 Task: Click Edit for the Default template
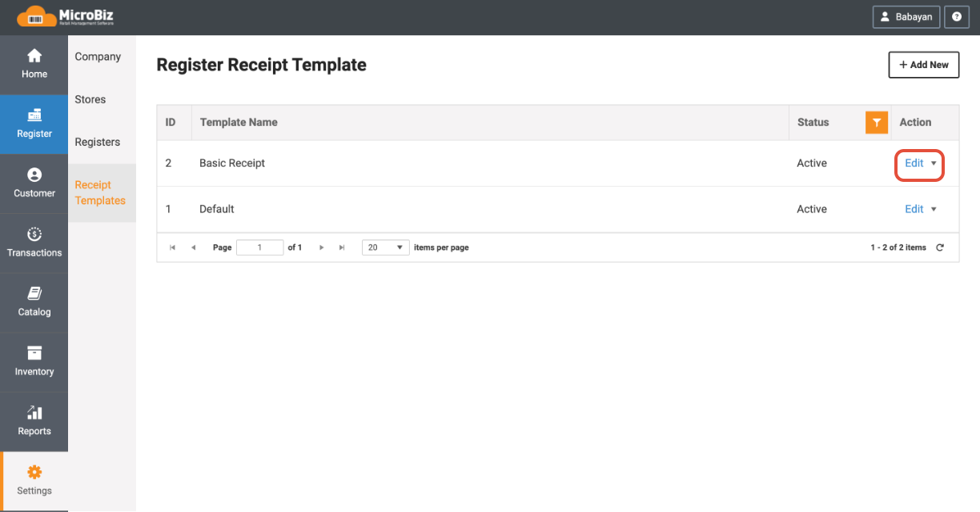pyautogui.click(x=914, y=209)
